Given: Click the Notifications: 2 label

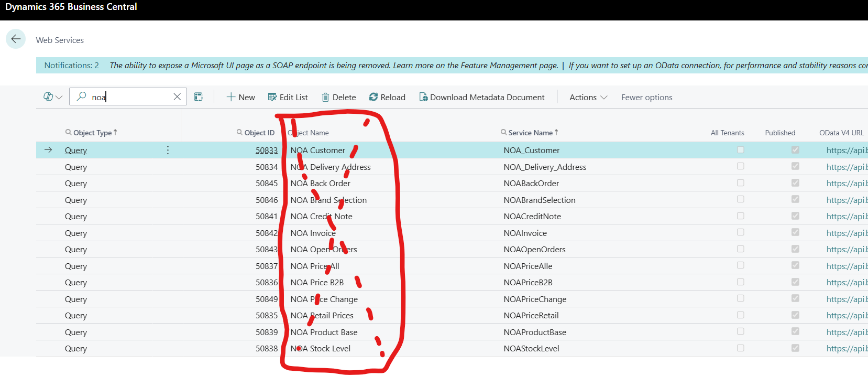Looking at the screenshot, I should [x=71, y=65].
